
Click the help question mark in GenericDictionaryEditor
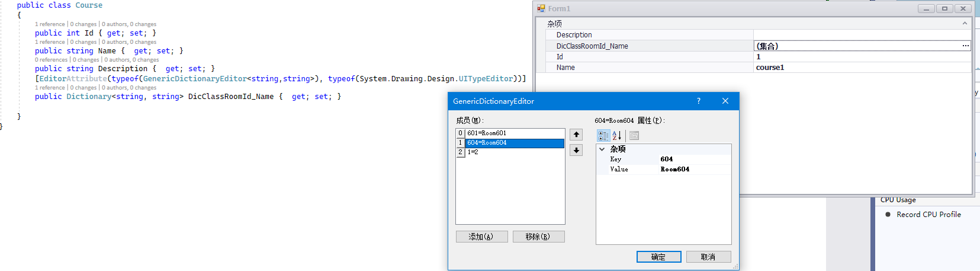pyautogui.click(x=699, y=101)
